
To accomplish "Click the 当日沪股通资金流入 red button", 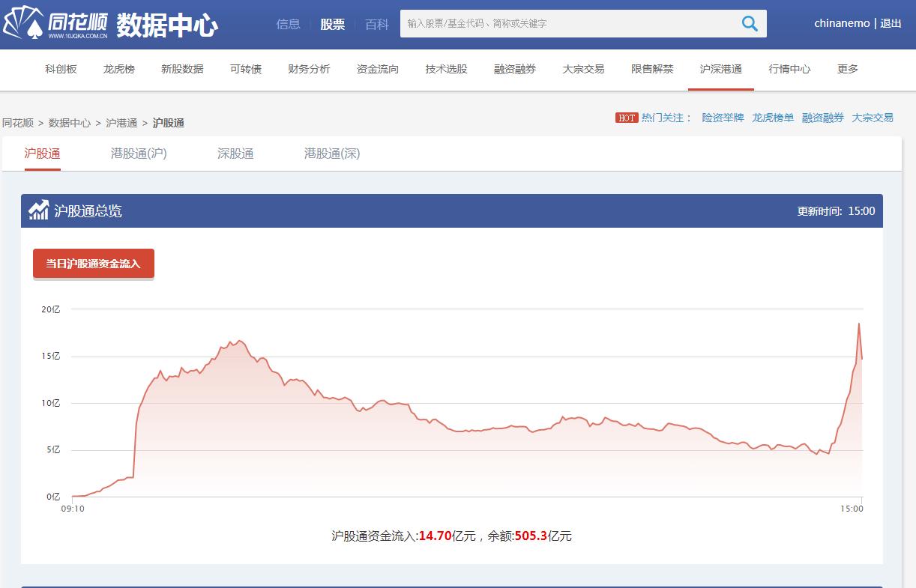I will click(93, 263).
